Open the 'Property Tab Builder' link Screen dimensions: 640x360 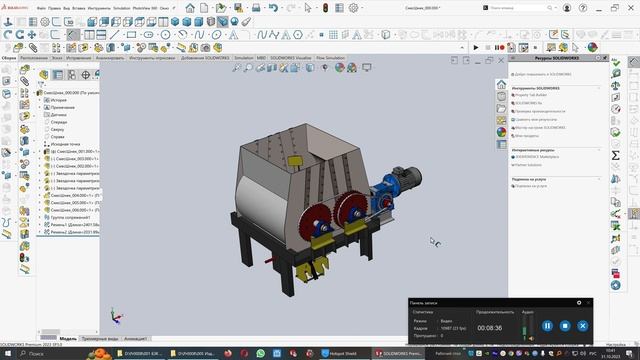(x=531, y=95)
